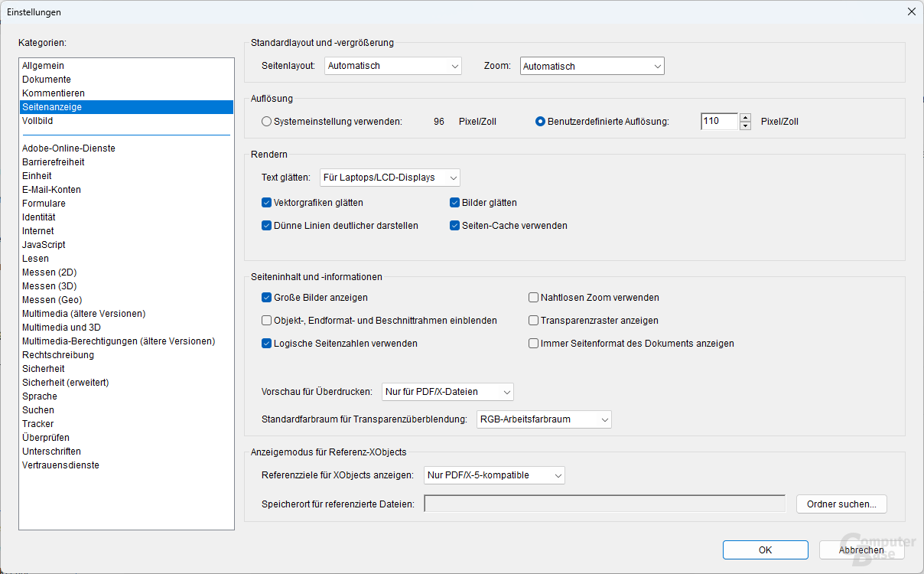Toggle Logische Seitenzahlen verwenden checkbox
Viewport: 924px width, 574px height.
pyautogui.click(x=267, y=344)
